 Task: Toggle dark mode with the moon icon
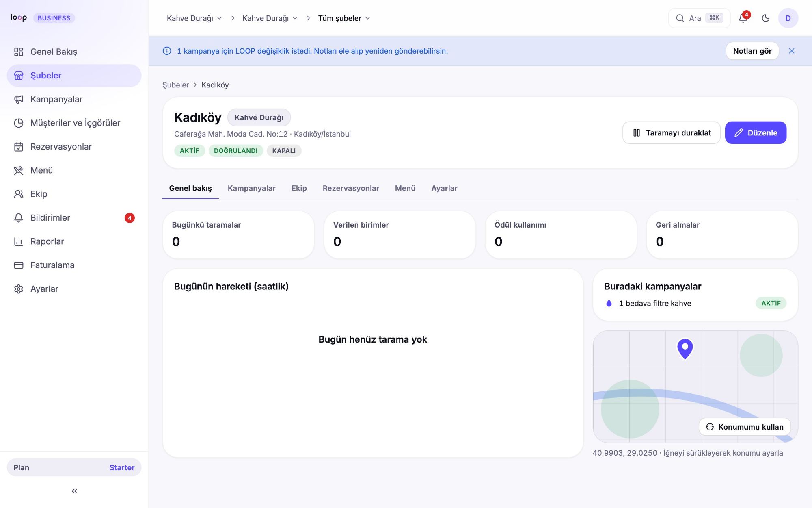[x=766, y=18]
